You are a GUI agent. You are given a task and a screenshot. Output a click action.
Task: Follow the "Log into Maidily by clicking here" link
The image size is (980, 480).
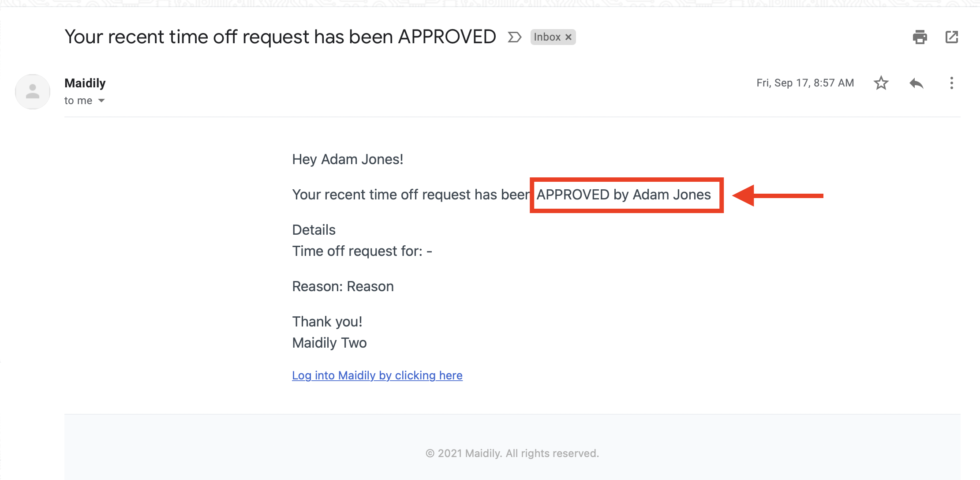377,375
